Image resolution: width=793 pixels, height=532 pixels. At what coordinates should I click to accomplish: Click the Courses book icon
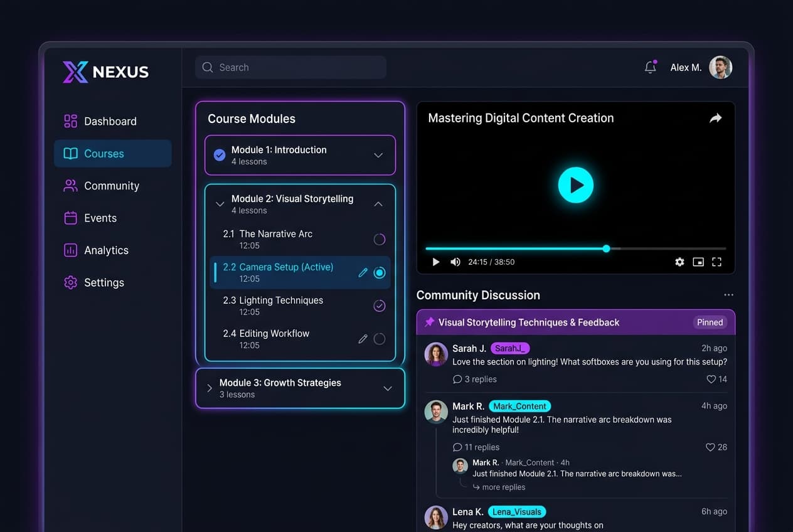point(71,154)
